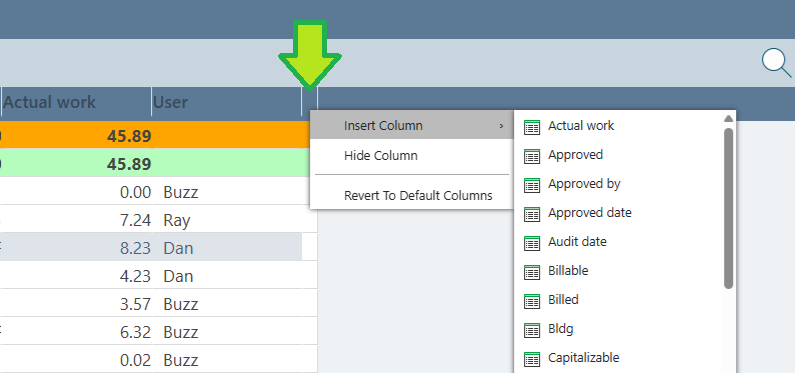Click the column list scrollbar thumb
Screen dimensions: 795x373
pos(729,208)
